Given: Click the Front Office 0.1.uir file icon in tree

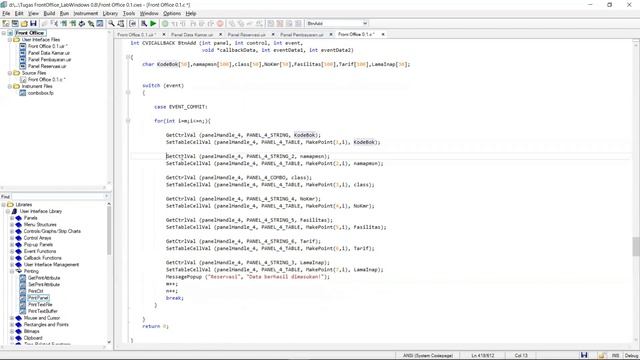Looking at the screenshot, I should click(23, 46).
